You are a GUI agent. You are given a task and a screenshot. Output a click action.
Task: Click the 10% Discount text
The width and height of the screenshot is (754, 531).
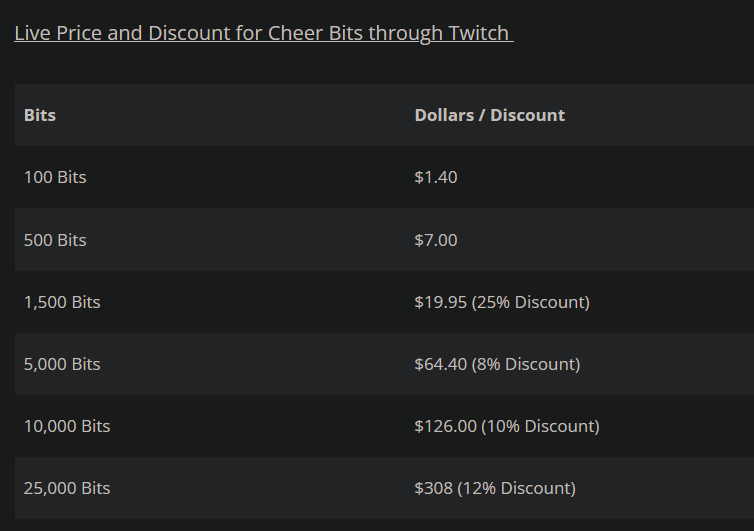coord(541,426)
